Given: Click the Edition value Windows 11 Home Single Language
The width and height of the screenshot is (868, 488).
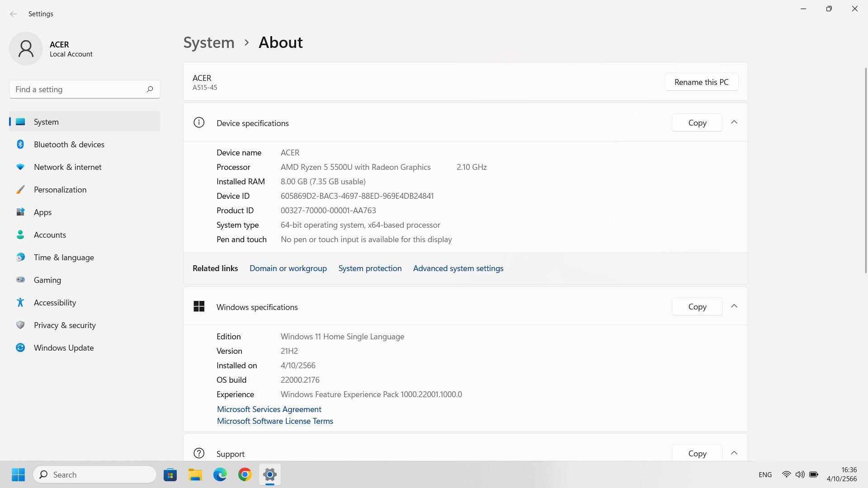Looking at the screenshot, I should click(342, 336).
